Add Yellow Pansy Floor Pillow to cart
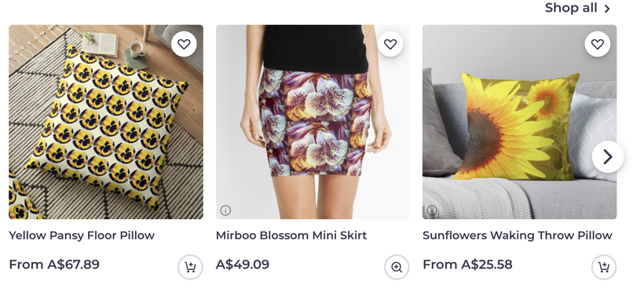This screenshot has height=288, width=644. 190,267
